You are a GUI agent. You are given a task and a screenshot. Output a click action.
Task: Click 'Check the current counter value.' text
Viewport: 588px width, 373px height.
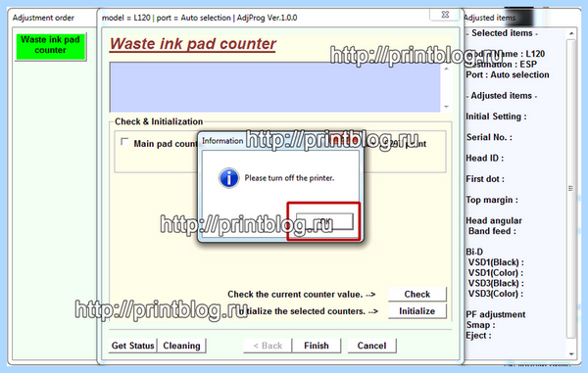pos(295,294)
